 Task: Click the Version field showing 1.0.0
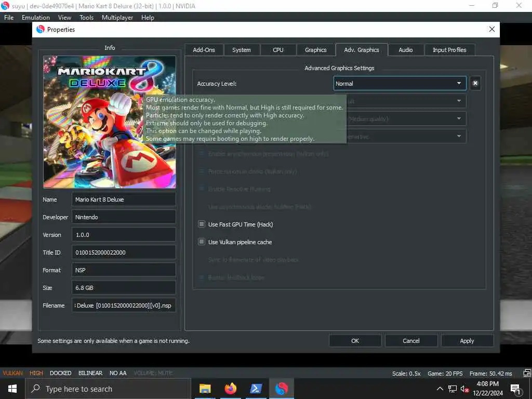tap(124, 235)
